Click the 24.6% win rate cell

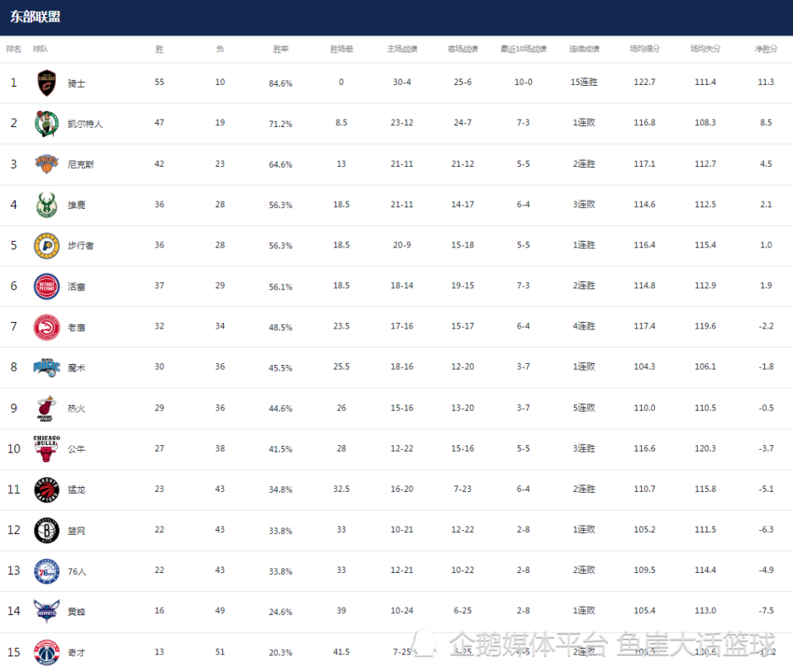281,612
